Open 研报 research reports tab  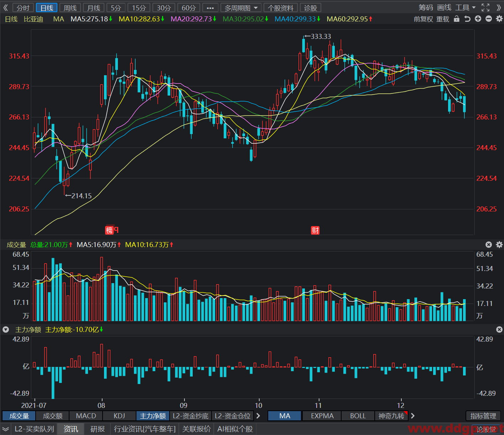click(97, 429)
